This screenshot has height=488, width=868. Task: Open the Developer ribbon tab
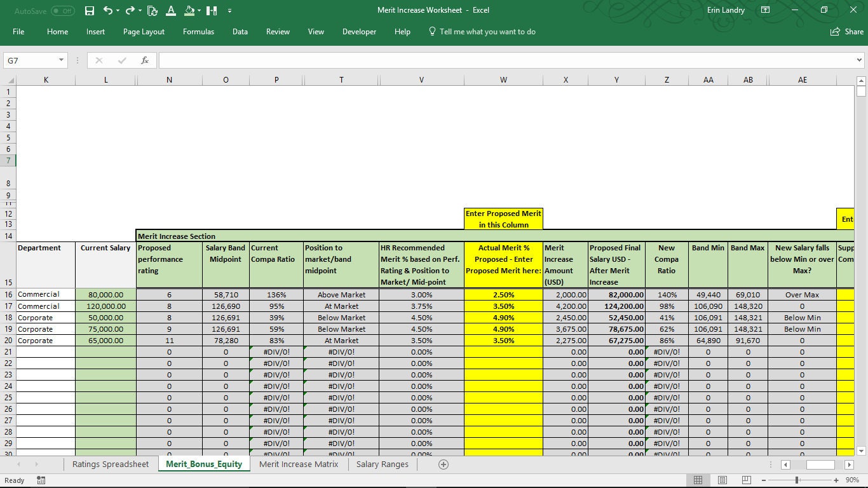tap(359, 32)
